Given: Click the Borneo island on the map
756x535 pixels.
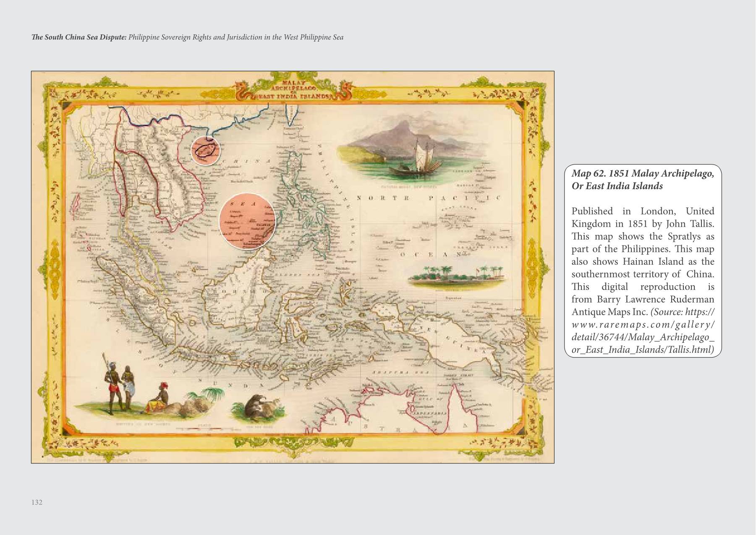Looking at the screenshot, I should (x=238, y=290).
